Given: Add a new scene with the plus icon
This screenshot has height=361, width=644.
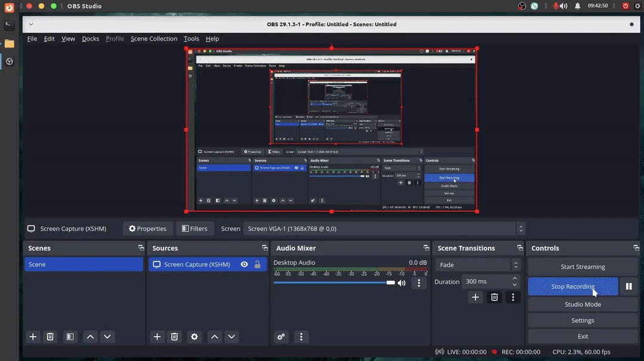Looking at the screenshot, I should [x=33, y=337].
